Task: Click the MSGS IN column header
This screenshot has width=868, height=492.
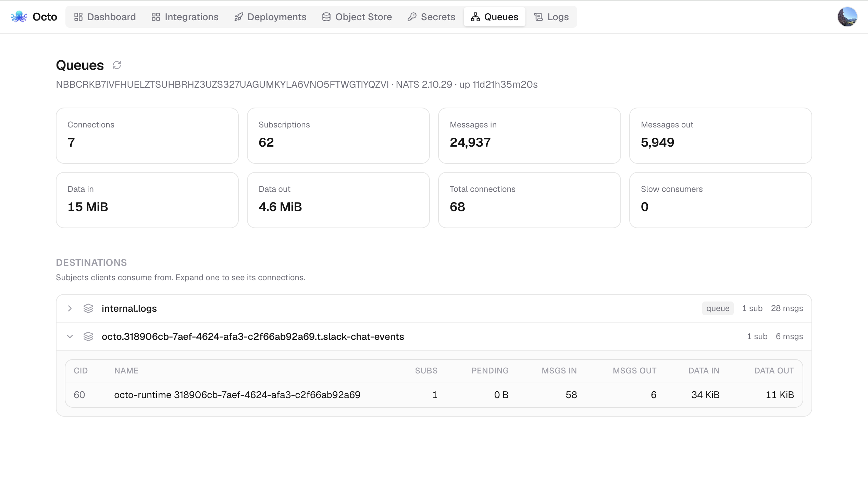Action: pyautogui.click(x=559, y=371)
